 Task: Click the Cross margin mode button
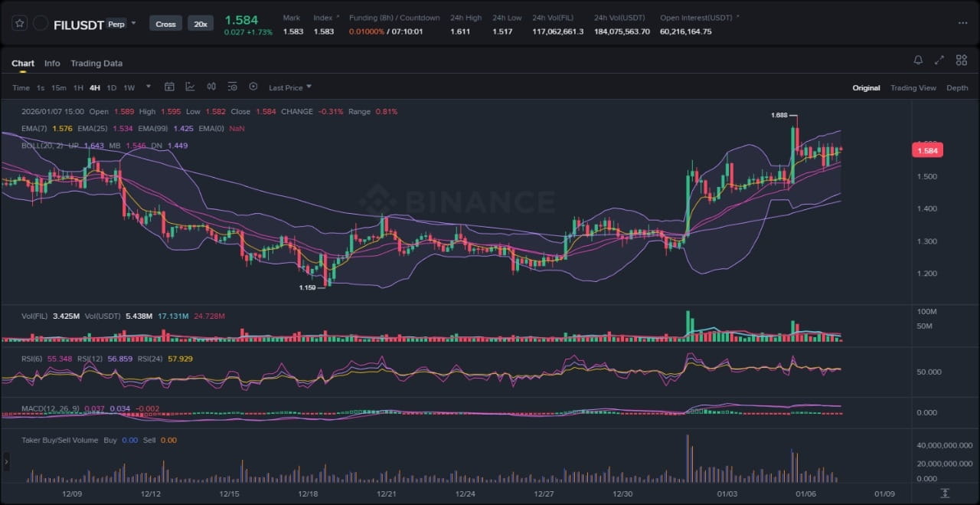click(x=165, y=24)
